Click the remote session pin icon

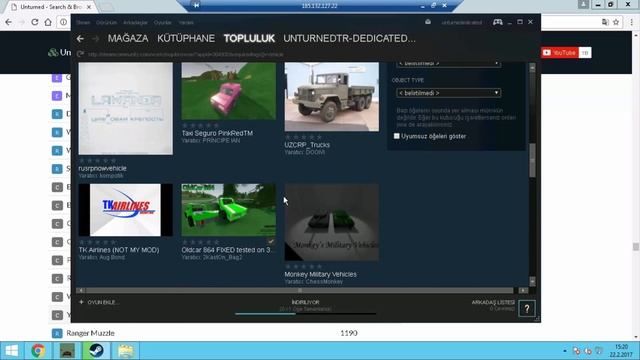pyautogui.click(x=197, y=5)
